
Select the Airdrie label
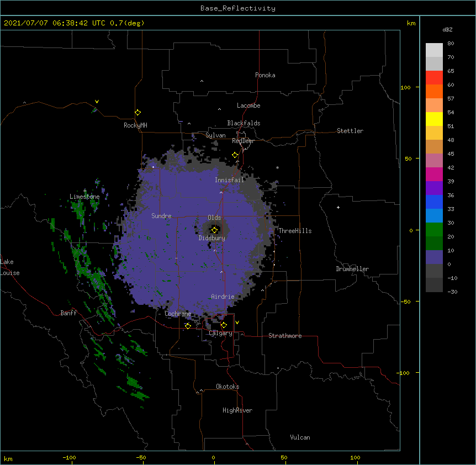(x=223, y=297)
